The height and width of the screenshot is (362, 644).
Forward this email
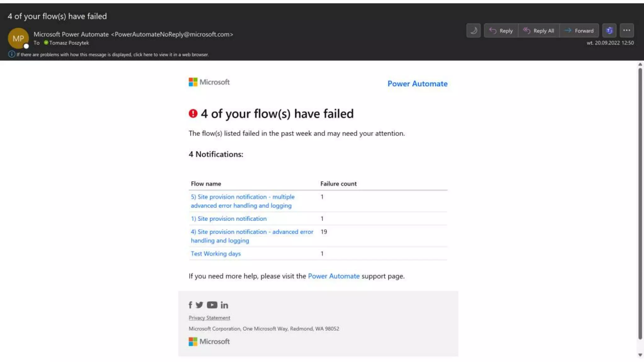click(x=579, y=30)
